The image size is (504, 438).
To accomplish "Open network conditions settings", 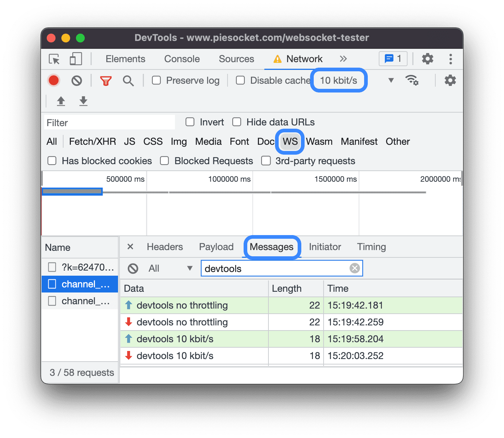I will (x=412, y=80).
